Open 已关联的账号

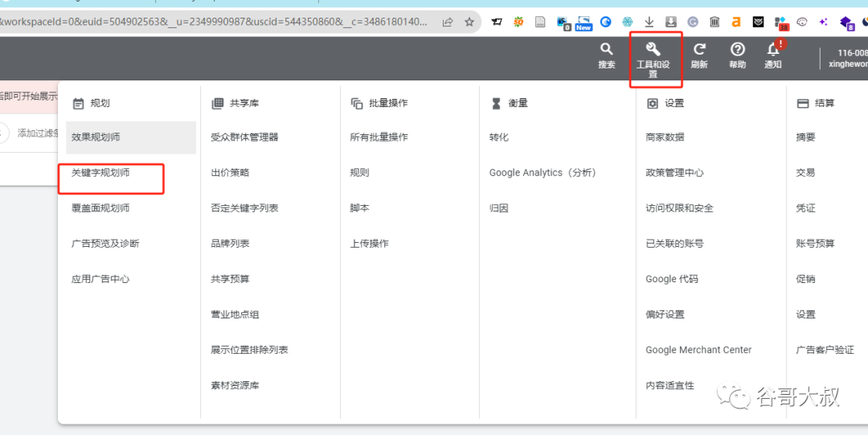pyautogui.click(x=675, y=244)
